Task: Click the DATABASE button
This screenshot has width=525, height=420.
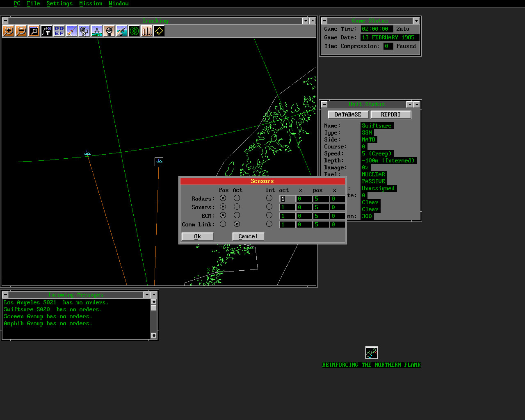Action: pyautogui.click(x=348, y=115)
